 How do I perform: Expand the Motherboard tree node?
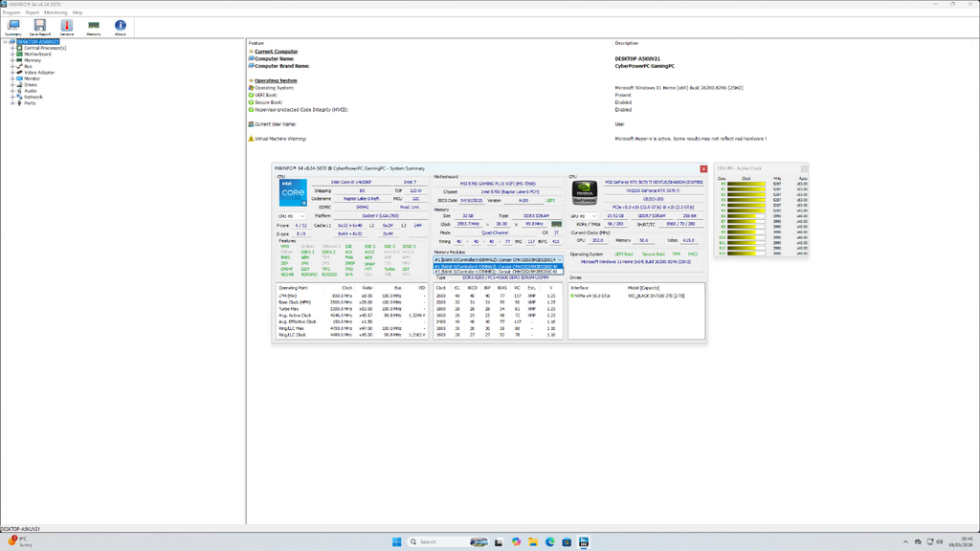click(12, 55)
